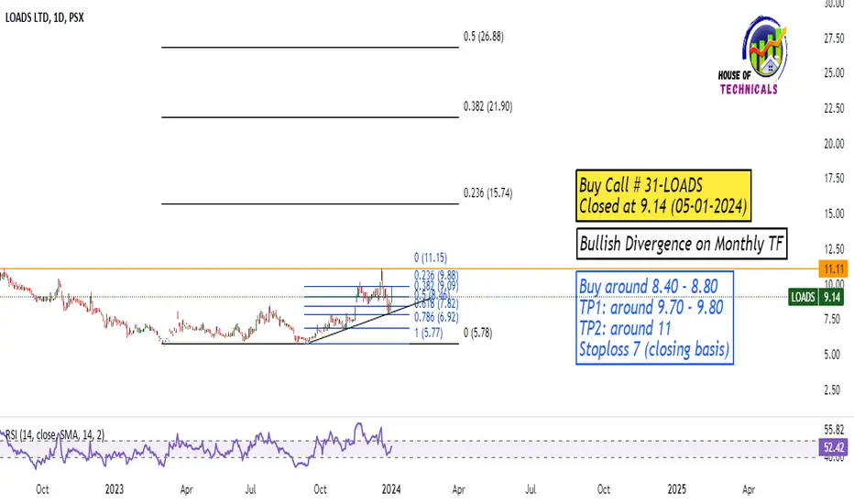Click the 5.00 price axis label
The height and width of the screenshot is (504, 854).
pyautogui.click(x=834, y=355)
